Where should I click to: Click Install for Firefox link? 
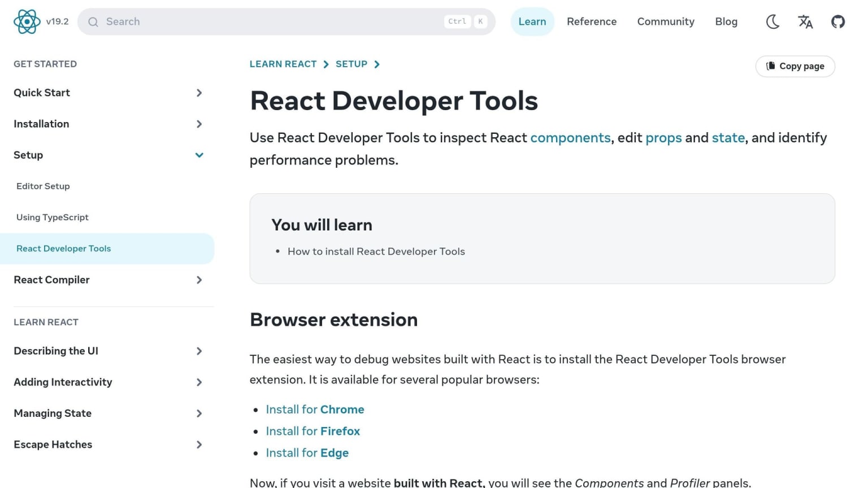(x=313, y=431)
